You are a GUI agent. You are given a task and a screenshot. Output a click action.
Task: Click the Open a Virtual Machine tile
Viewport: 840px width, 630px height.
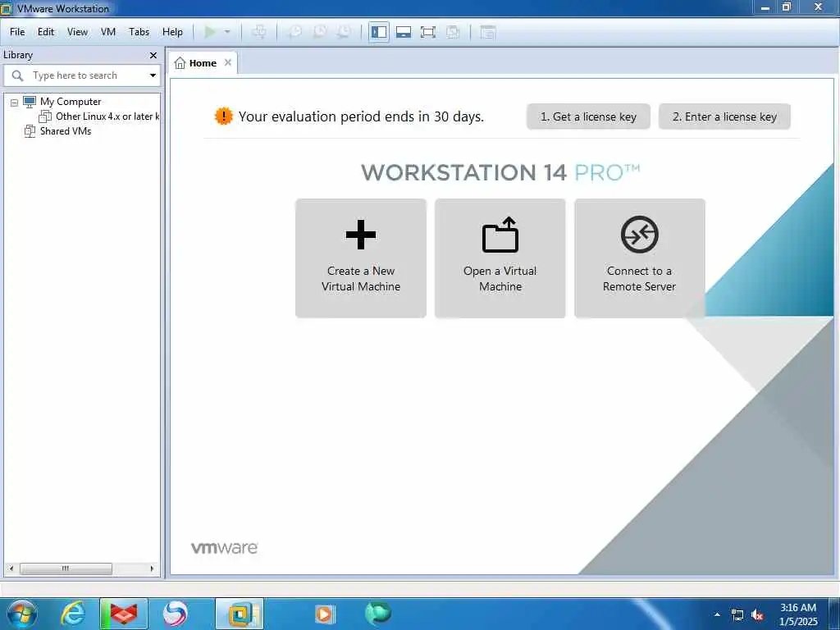(x=500, y=258)
